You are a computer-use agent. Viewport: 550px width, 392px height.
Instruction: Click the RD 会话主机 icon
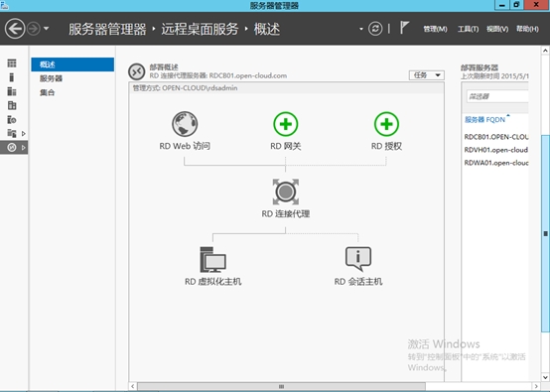pos(358,259)
